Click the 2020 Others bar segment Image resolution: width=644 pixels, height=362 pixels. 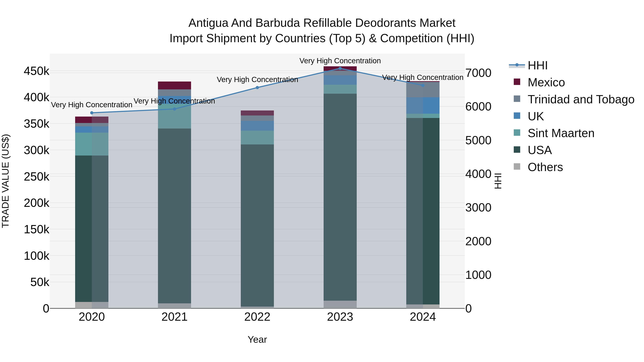pos(92,305)
